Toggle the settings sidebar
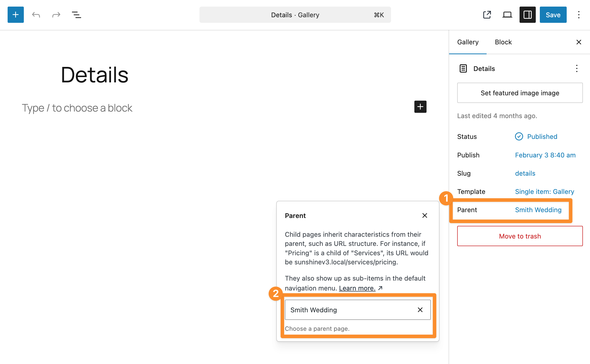The image size is (590, 364). click(527, 15)
